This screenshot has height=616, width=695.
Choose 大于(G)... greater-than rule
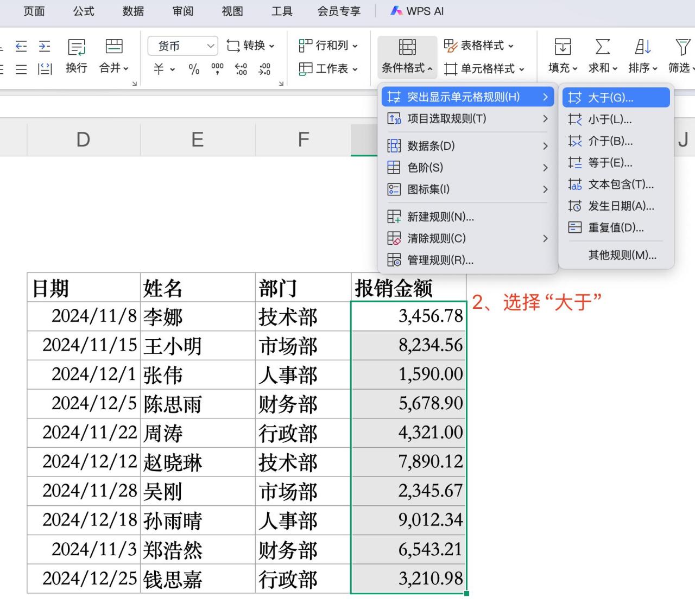coord(616,98)
